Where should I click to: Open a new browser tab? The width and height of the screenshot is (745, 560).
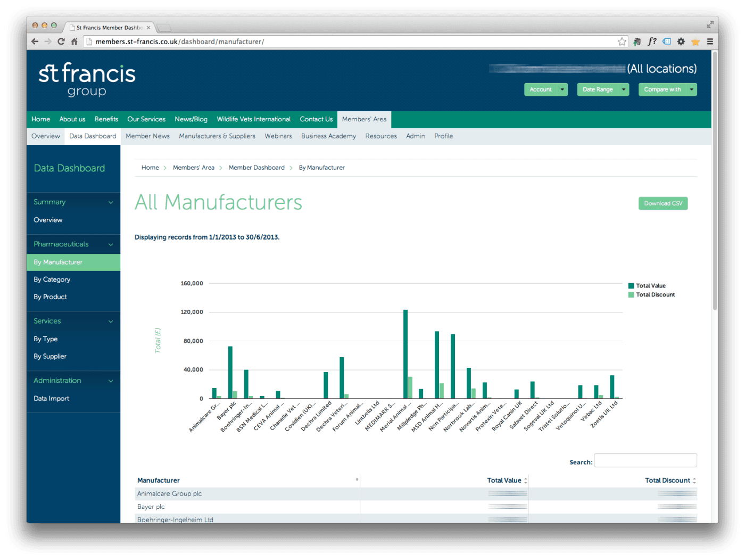coord(164,28)
